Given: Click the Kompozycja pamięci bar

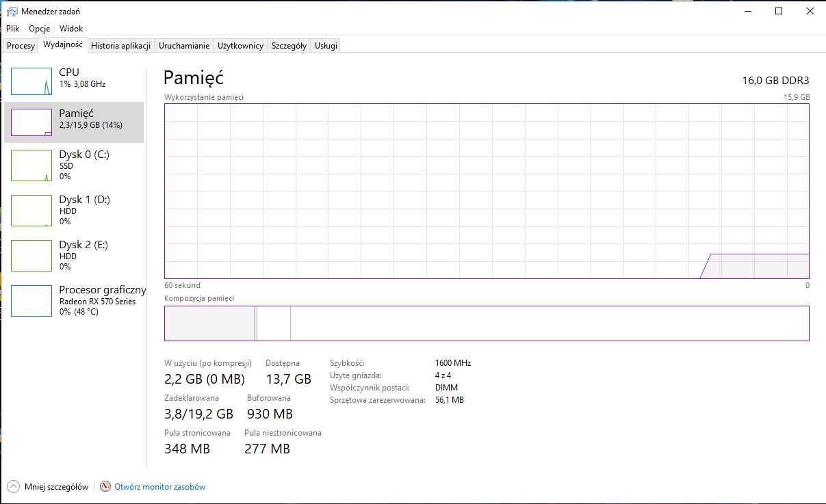Looking at the screenshot, I should coord(487,323).
